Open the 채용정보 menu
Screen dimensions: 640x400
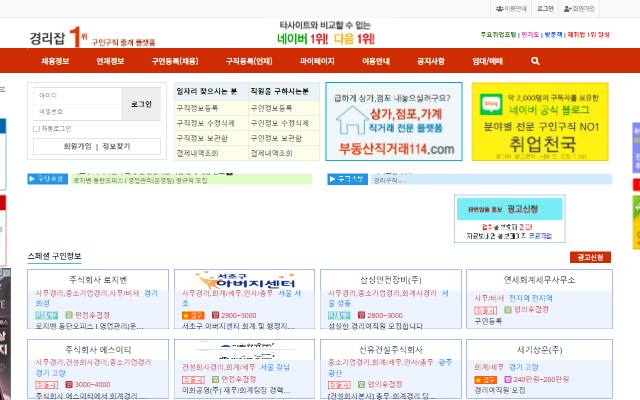(55, 61)
